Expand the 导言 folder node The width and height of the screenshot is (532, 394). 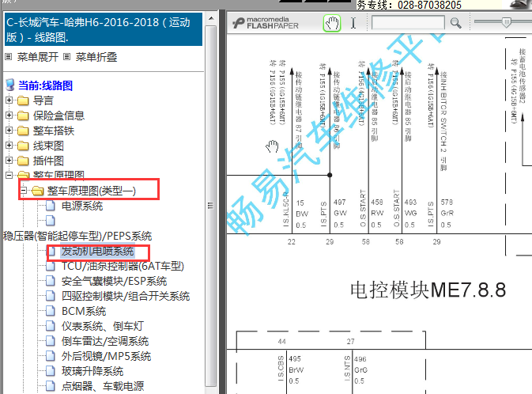[x=9, y=100]
